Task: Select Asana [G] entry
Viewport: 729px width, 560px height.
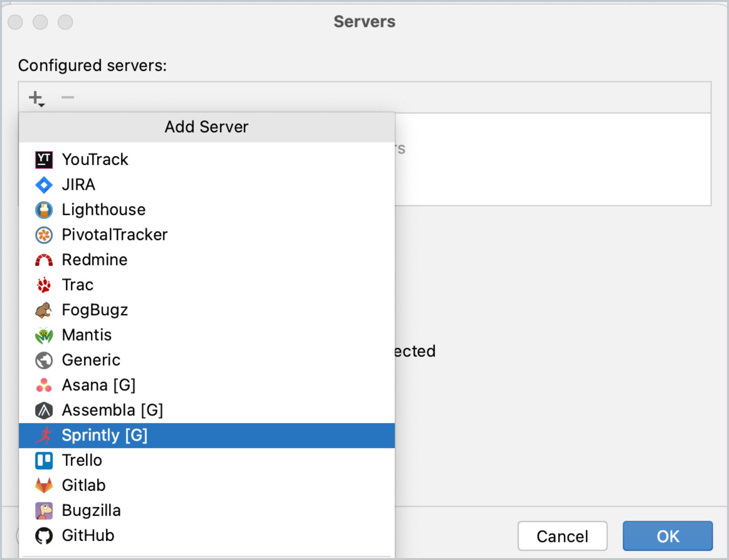Action: coord(207,385)
